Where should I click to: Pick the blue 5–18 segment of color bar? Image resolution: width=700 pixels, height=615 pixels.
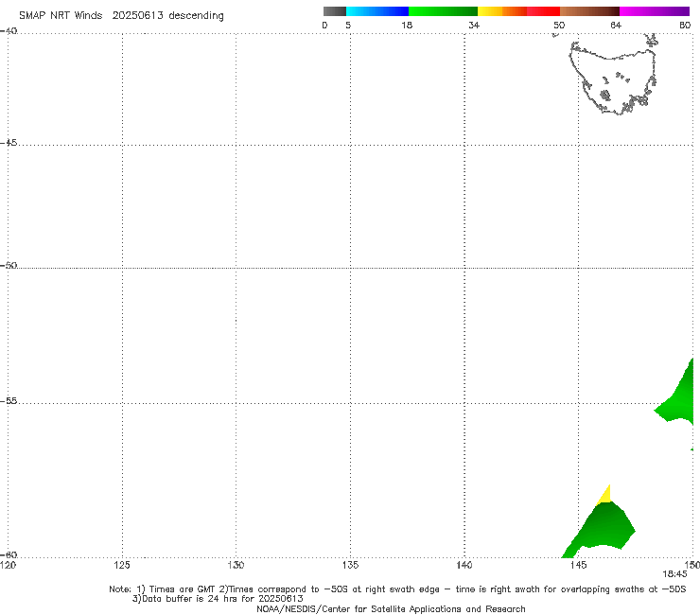(x=377, y=11)
